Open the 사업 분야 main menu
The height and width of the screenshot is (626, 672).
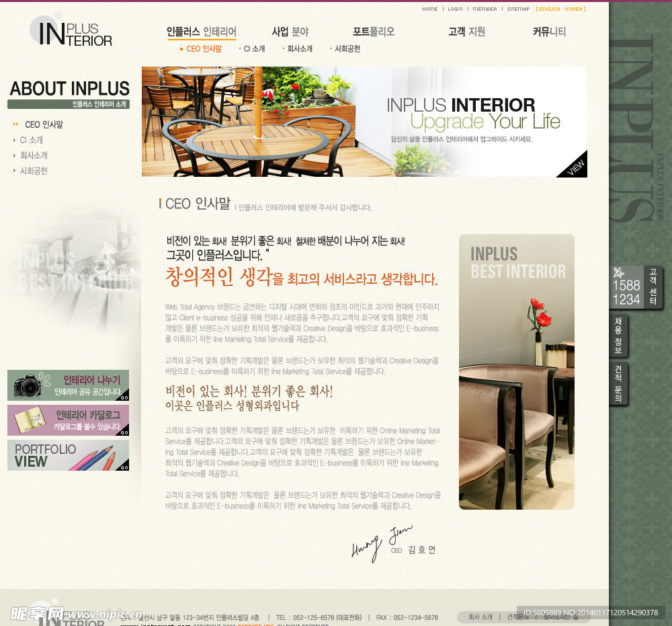(290, 32)
